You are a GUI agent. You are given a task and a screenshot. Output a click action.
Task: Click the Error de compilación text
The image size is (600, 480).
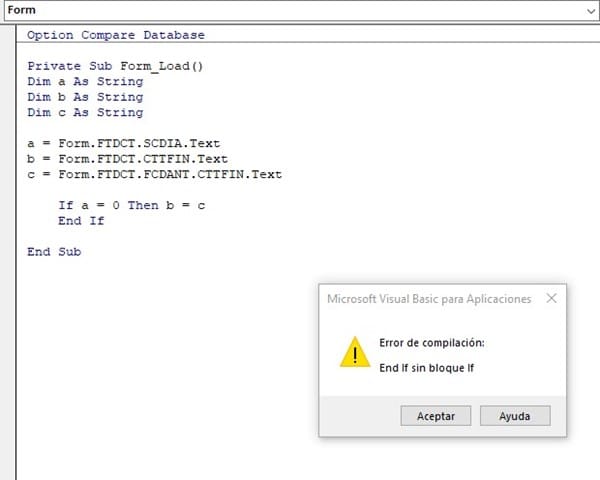point(432,343)
